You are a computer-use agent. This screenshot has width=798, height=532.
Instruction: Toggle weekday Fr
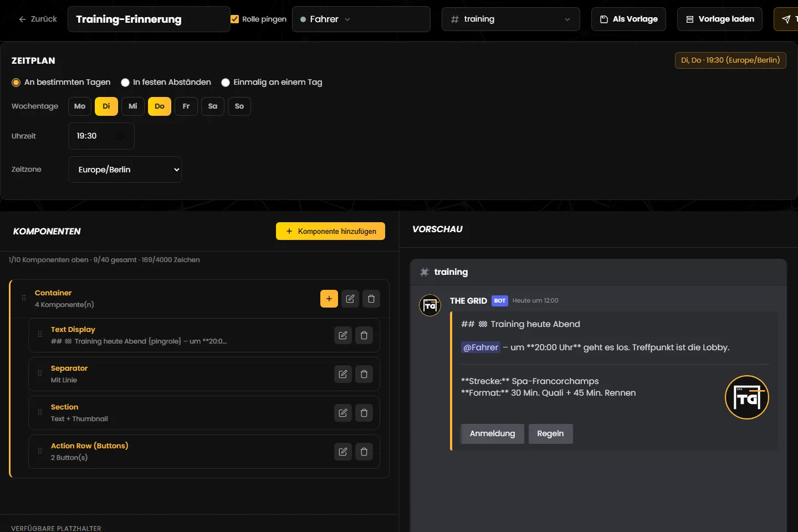[x=186, y=106]
